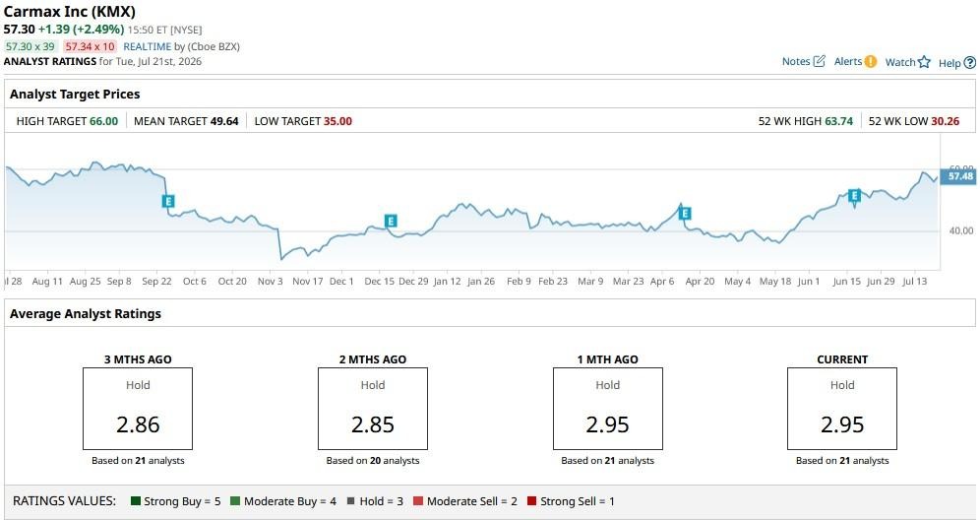The width and height of the screenshot is (980, 520).
Task: Click the Aug 25 date axis label
Action: coord(85,281)
